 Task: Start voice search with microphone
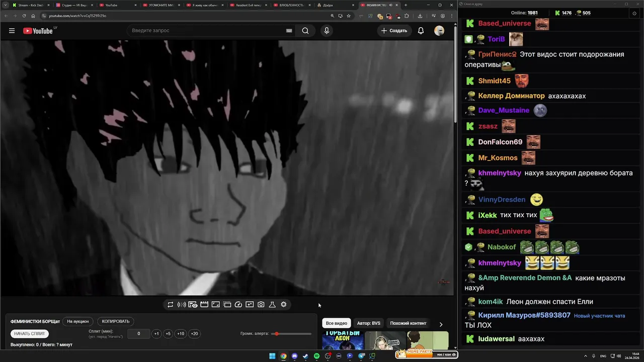point(327,31)
